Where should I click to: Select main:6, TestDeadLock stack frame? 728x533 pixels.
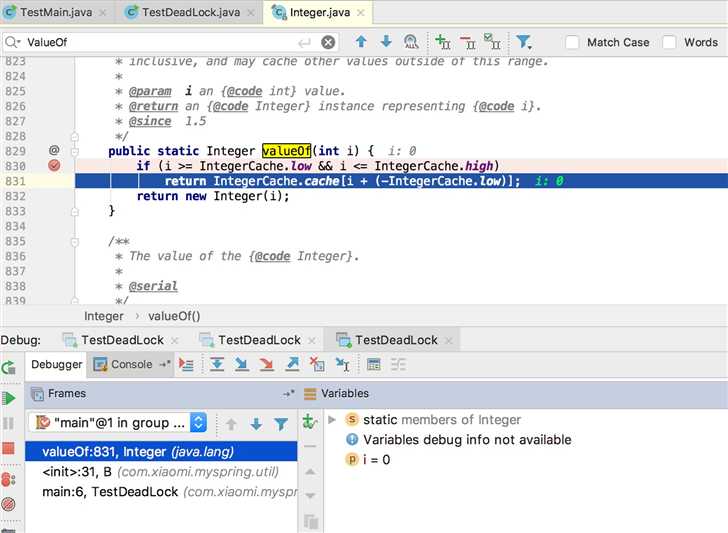pos(161,492)
